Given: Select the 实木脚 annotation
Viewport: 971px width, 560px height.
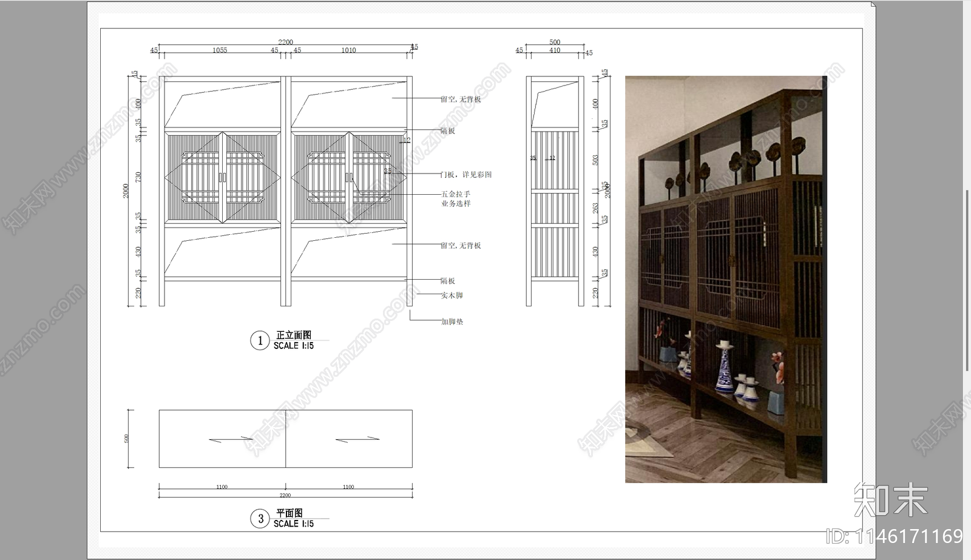Looking at the screenshot, I should pos(452,295).
